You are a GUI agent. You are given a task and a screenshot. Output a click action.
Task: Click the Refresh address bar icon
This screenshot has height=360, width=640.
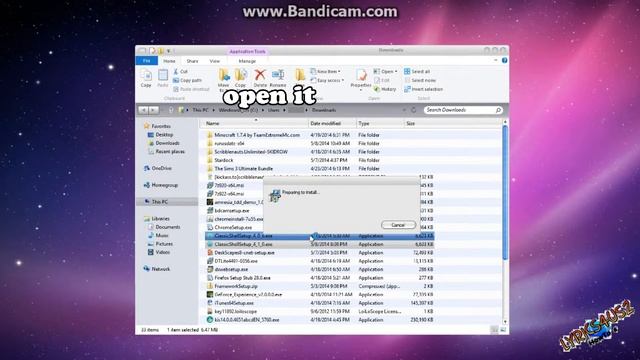click(413, 110)
